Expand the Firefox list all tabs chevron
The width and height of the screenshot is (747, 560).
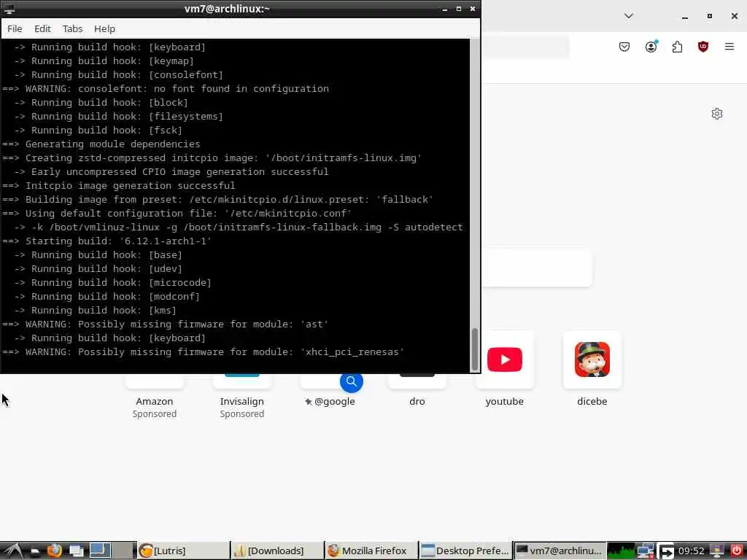tap(628, 16)
